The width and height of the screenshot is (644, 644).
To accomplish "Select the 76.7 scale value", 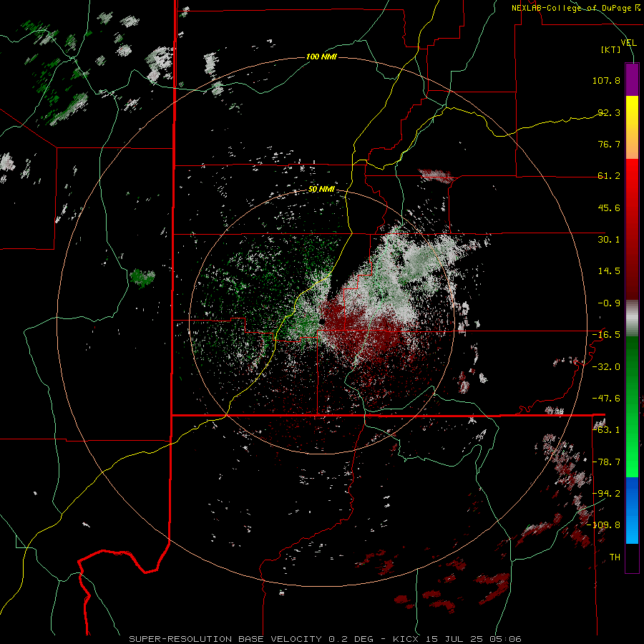I will coord(609,144).
